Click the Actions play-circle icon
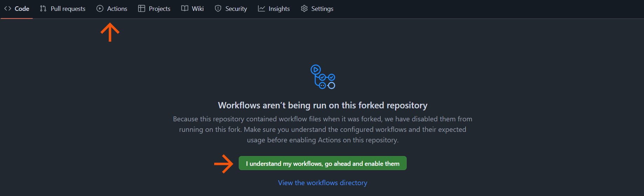 pyautogui.click(x=100, y=9)
